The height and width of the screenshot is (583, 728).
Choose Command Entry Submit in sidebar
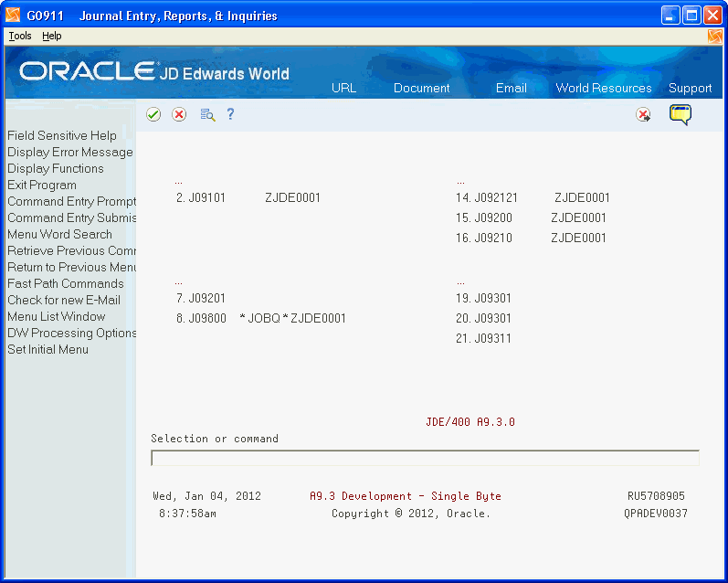71,217
